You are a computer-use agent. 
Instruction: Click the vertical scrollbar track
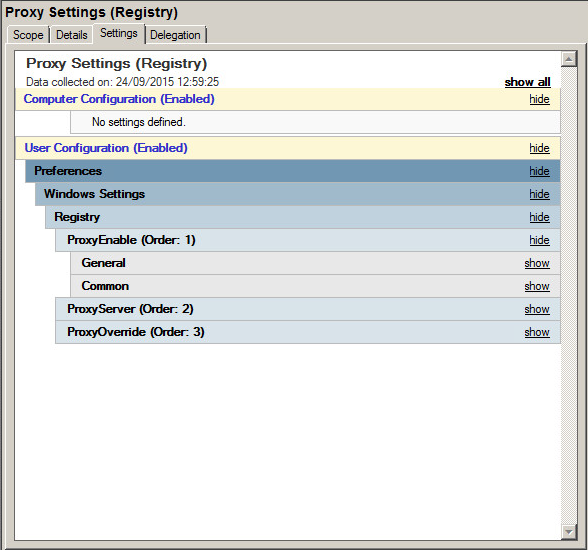pyautogui.click(x=569, y=295)
